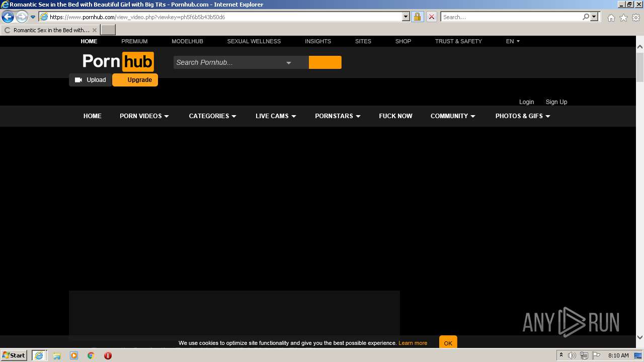Open a new tab button

[108, 30]
